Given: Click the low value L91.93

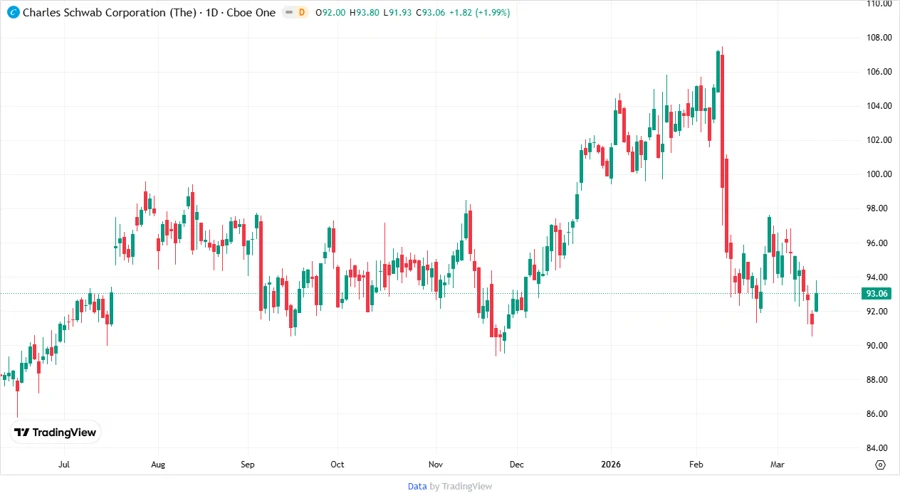Looking at the screenshot, I should 397,13.
